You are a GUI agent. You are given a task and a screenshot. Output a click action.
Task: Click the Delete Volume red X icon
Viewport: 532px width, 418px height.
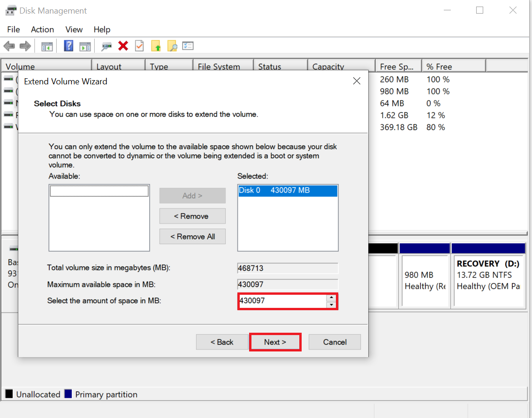[122, 45]
